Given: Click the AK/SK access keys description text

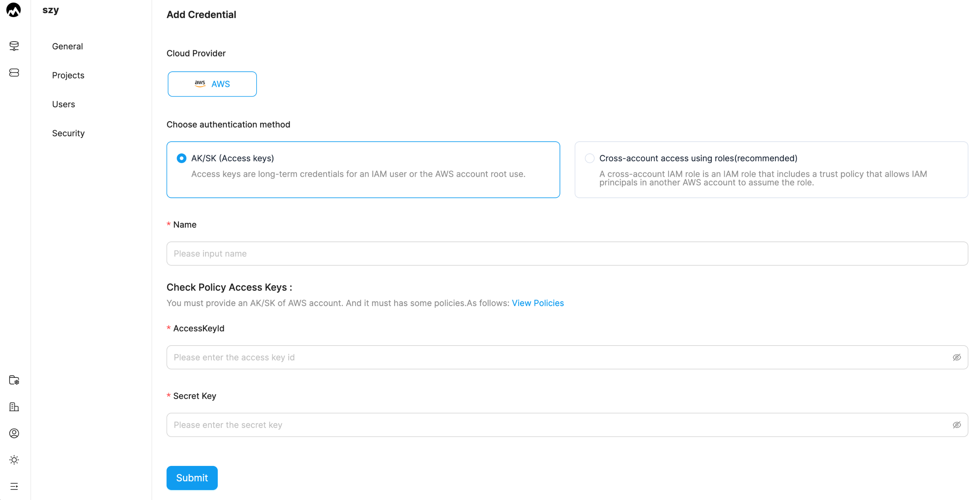Looking at the screenshot, I should [358, 174].
